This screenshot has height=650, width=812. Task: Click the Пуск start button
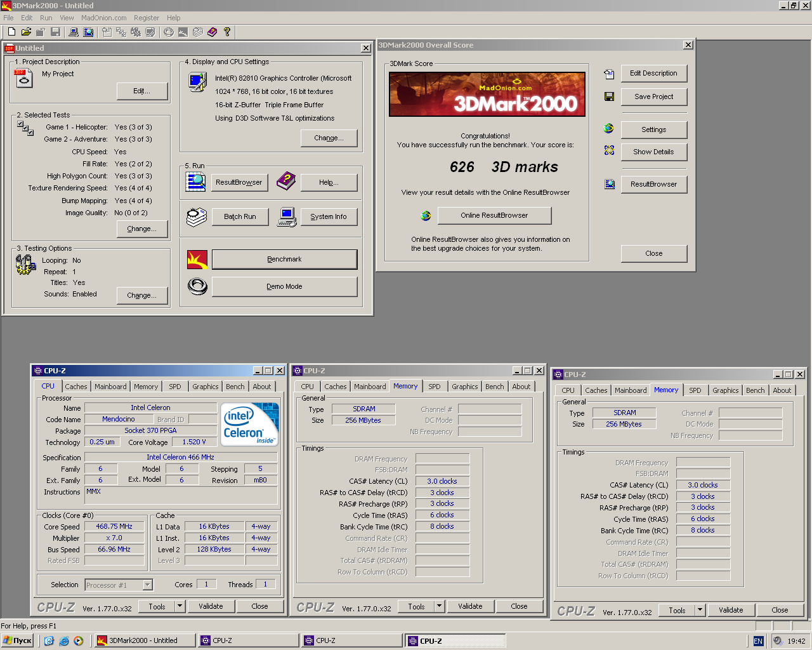point(17,640)
